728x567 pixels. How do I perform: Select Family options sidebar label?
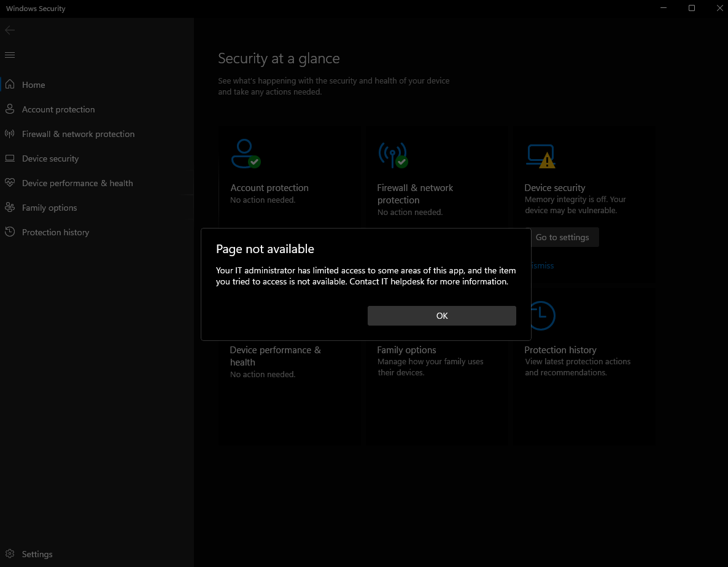(x=50, y=208)
